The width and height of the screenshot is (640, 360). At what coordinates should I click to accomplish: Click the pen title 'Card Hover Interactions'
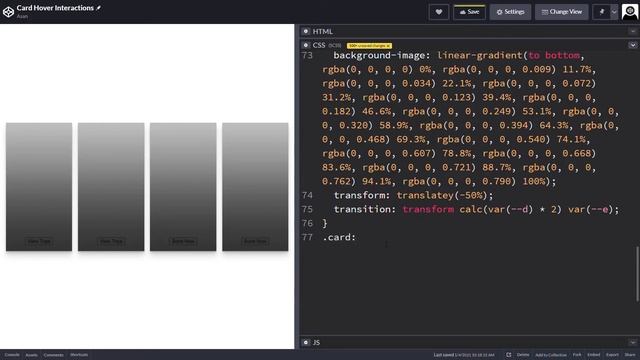coord(55,8)
